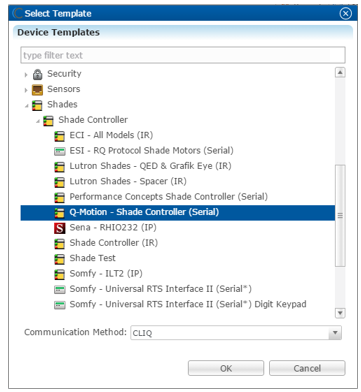Screen dimensions: 361x392
Task: Confirm selection with the OK button
Action: click(x=226, y=368)
